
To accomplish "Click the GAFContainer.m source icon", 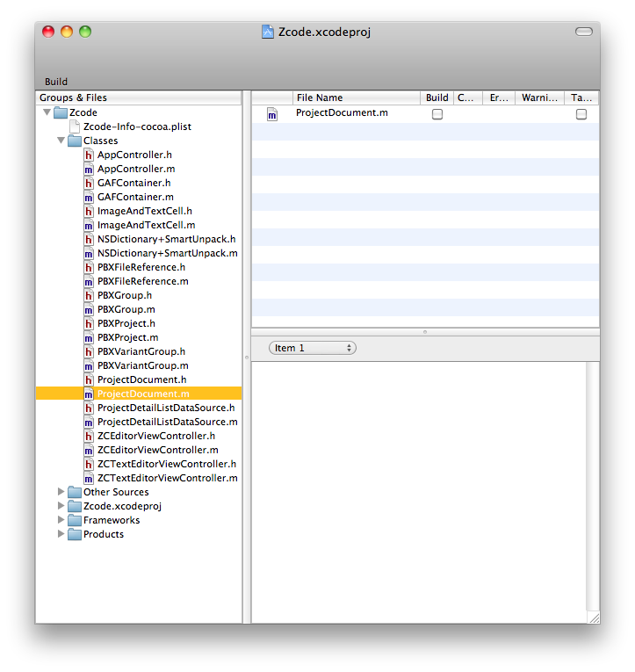I will [x=88, y=197].
